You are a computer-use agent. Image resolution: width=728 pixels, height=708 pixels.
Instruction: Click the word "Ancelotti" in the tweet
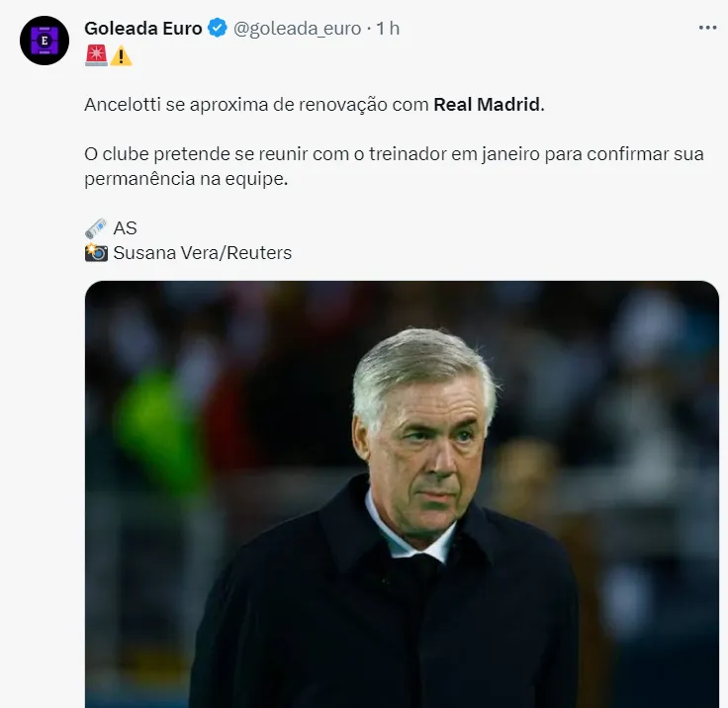coord(123,105)
